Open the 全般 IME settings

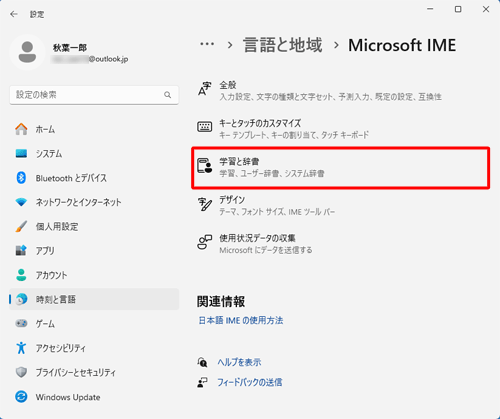341,91
